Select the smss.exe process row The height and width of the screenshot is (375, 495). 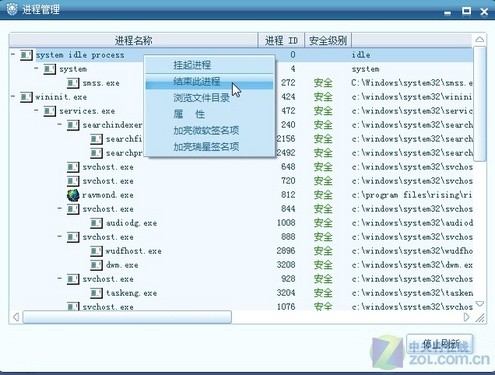(241, 83)
